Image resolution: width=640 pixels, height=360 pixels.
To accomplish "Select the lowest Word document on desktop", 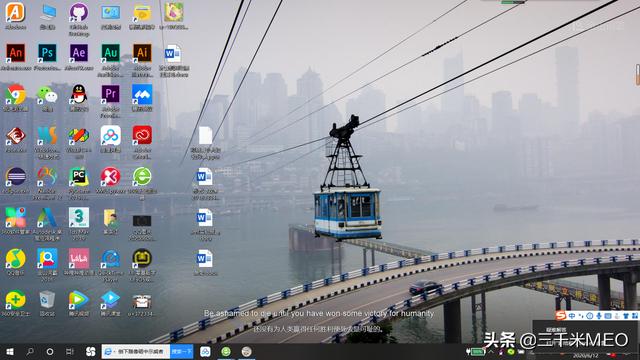I will tap(204, 259).
